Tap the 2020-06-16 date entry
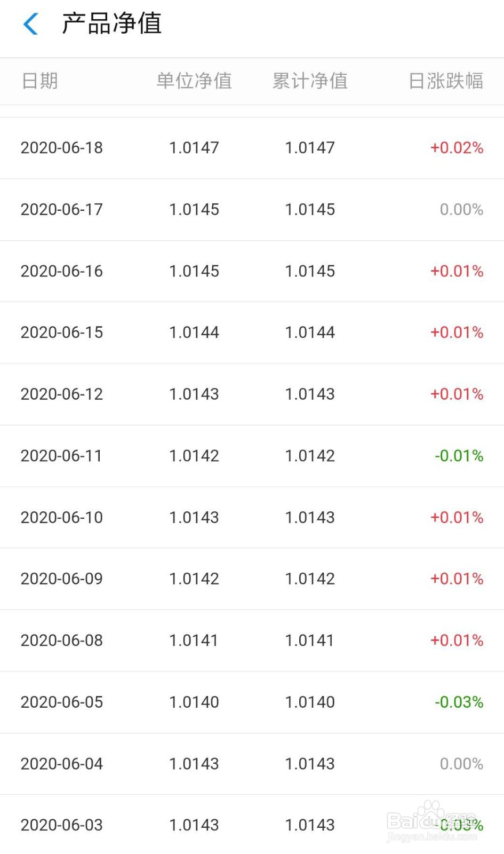This screenshot has height=854, width=504. (x=62, y=271)
